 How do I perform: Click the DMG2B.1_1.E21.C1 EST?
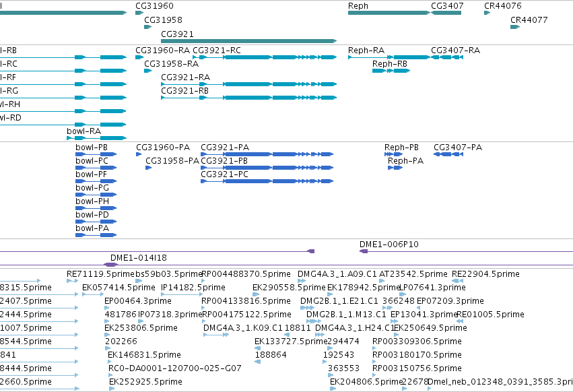(307, 308)
